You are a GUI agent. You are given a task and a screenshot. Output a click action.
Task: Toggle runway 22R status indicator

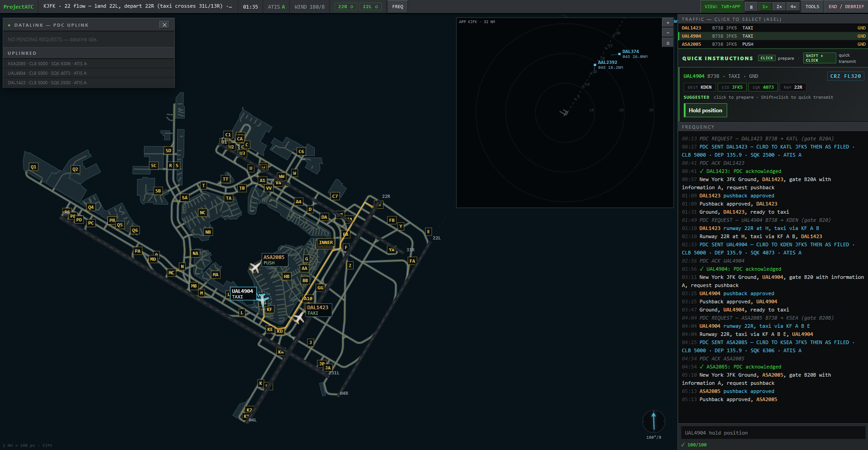pos(346,7)
